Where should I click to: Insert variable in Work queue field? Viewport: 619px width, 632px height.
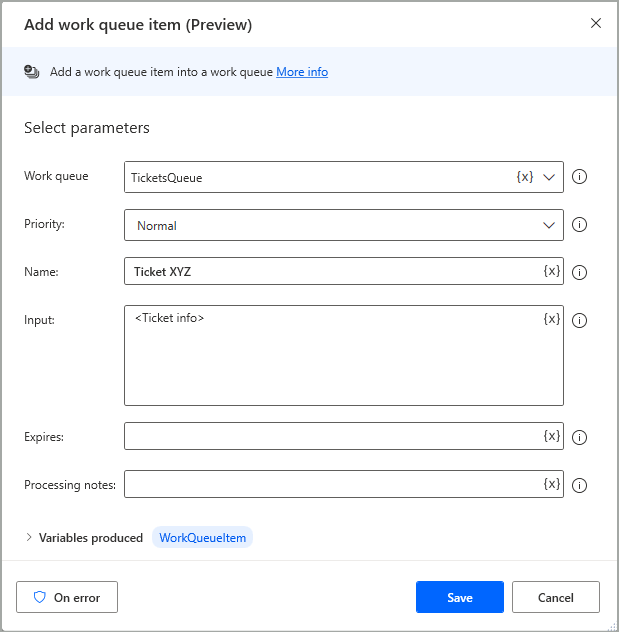point(525,177)
